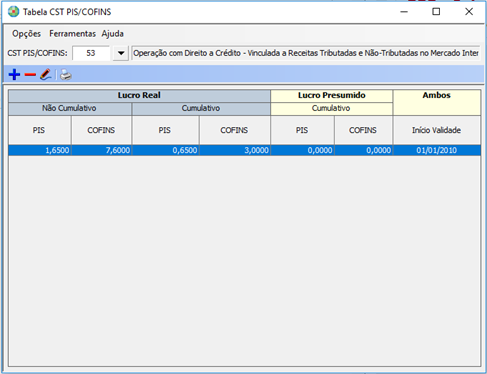Select the date cell 01/01/2010
This screenshot has height=374, width=487.
point(437,150)
